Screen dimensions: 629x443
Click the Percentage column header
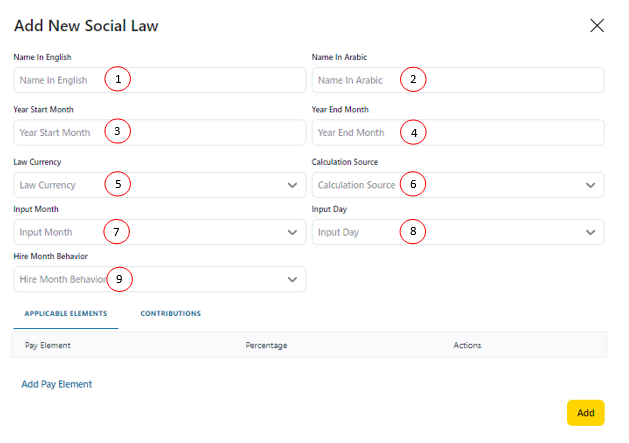coord(266,345)
